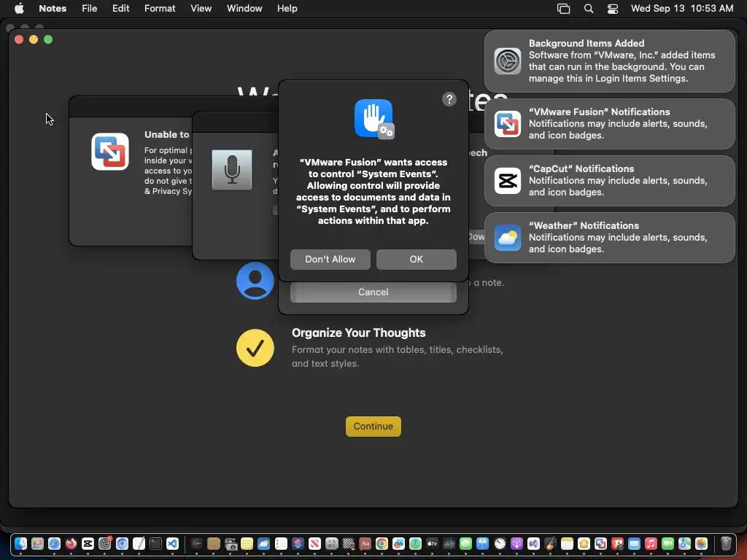This screenshot has width=747, height=560.
Task: Open Podcasts from the Dock
Action: click(516, 543)
